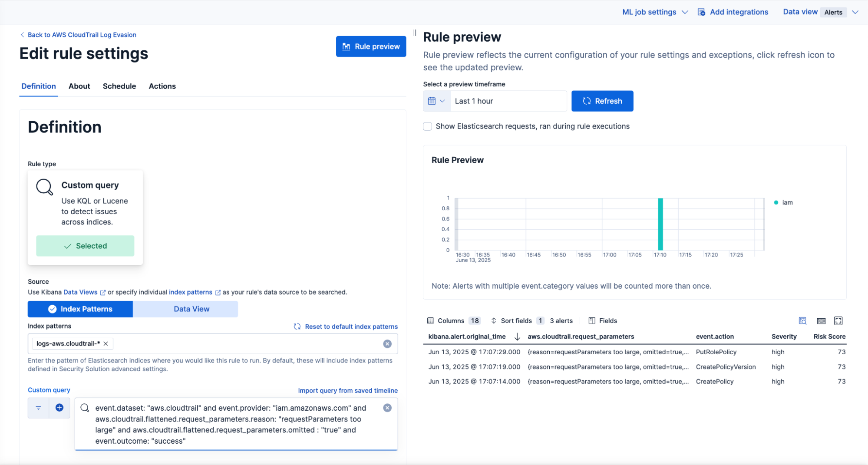
Task: Enter fullscreen mode for alerts table
Action: [838, 321]
